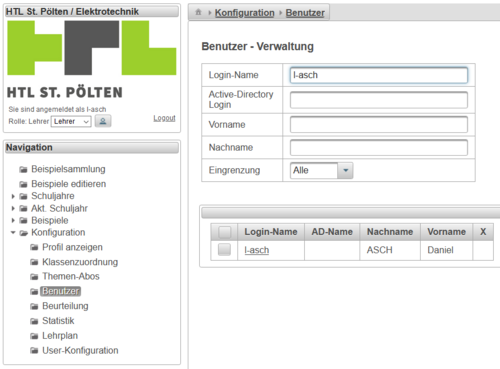Select User-Konfiguration in navigation
This screenshot has height=369, width=500.
tap(80, 350)
